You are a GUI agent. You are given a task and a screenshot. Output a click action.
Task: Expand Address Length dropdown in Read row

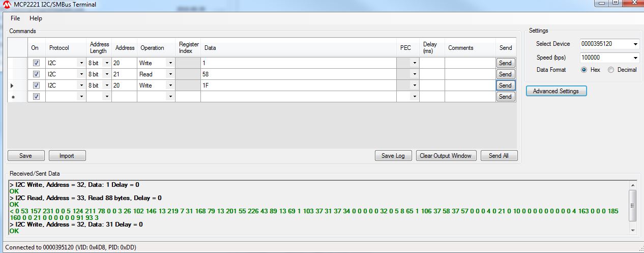point(107,74)
